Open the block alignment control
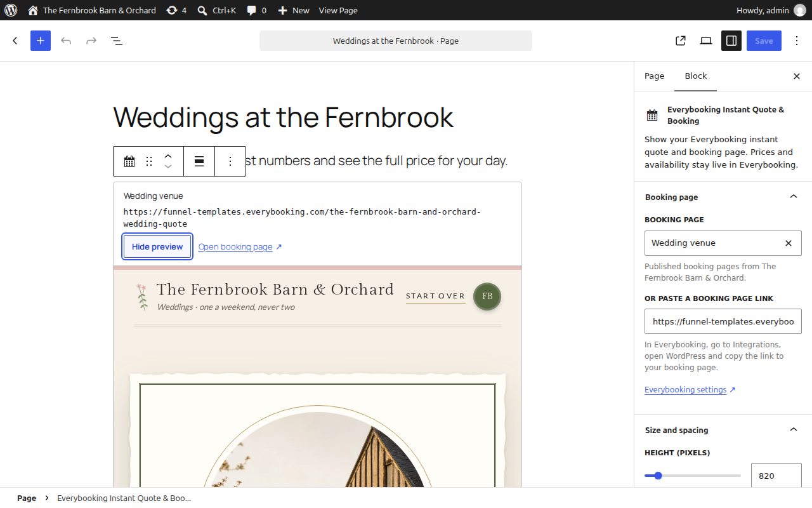The image size is (812, 508). [199, 161]
